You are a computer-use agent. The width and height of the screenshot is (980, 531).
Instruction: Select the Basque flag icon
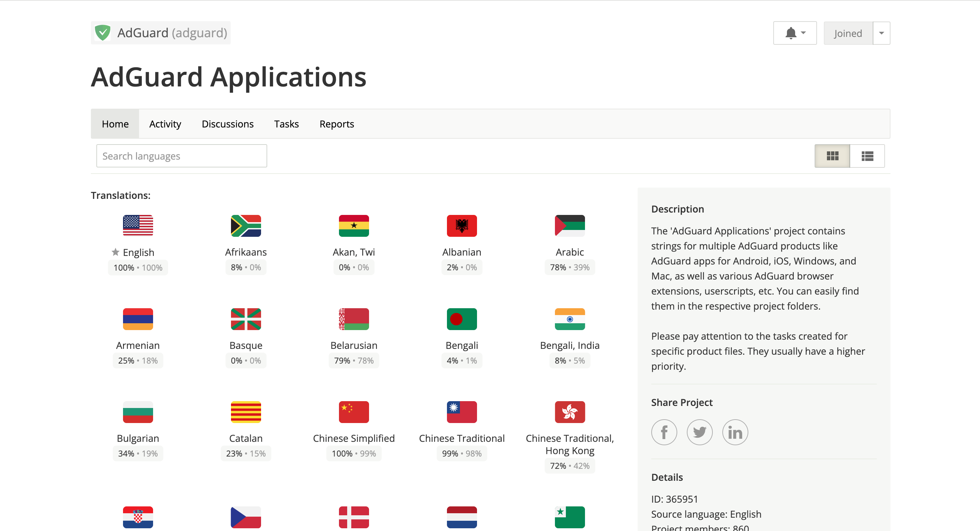246,319
